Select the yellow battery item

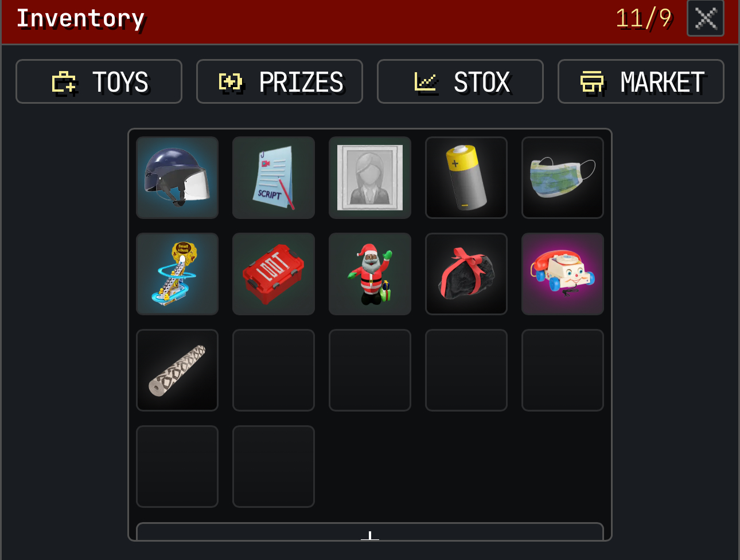pos(466,178)
